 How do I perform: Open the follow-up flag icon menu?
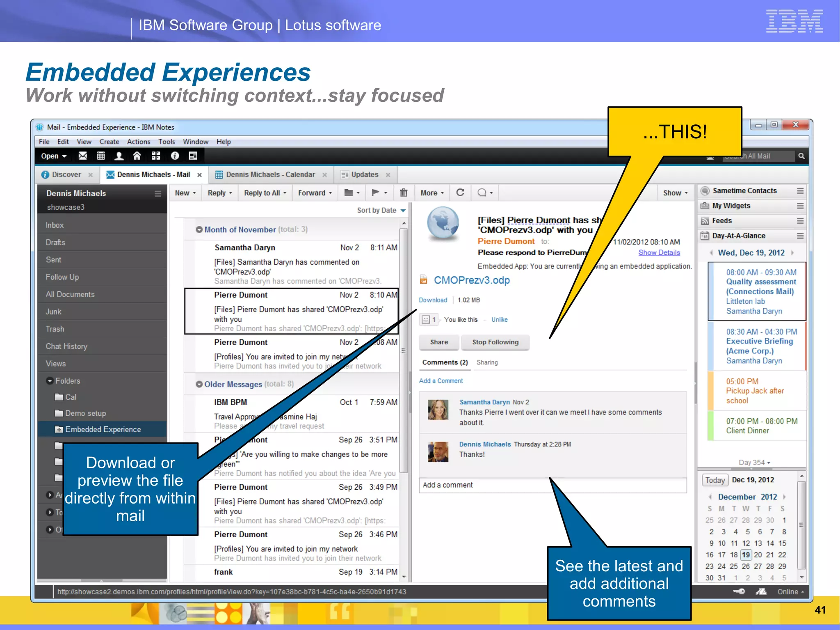click(379, 193)
